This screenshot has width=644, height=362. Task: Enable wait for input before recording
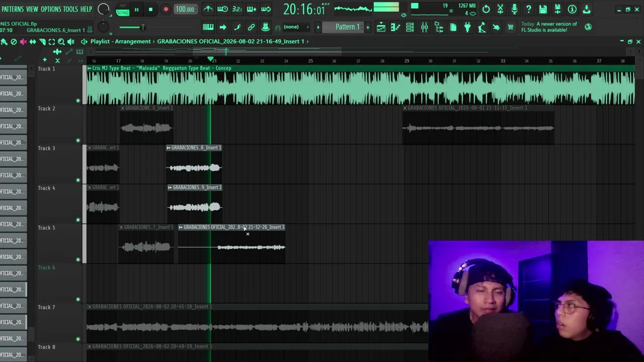222,9
